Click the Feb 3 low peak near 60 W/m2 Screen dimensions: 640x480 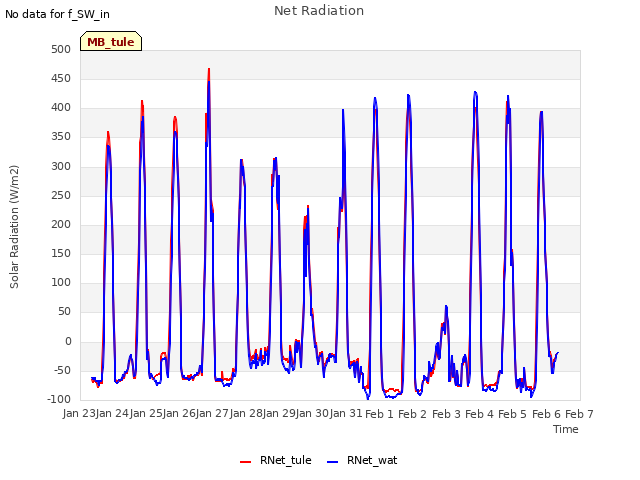pyautogui.click(x=446, y=306)
